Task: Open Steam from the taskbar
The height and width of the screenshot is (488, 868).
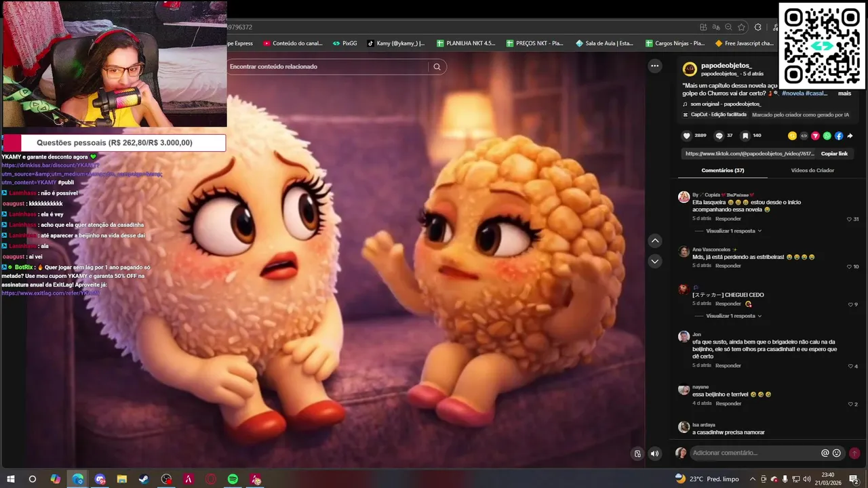Action: (144, 479)
